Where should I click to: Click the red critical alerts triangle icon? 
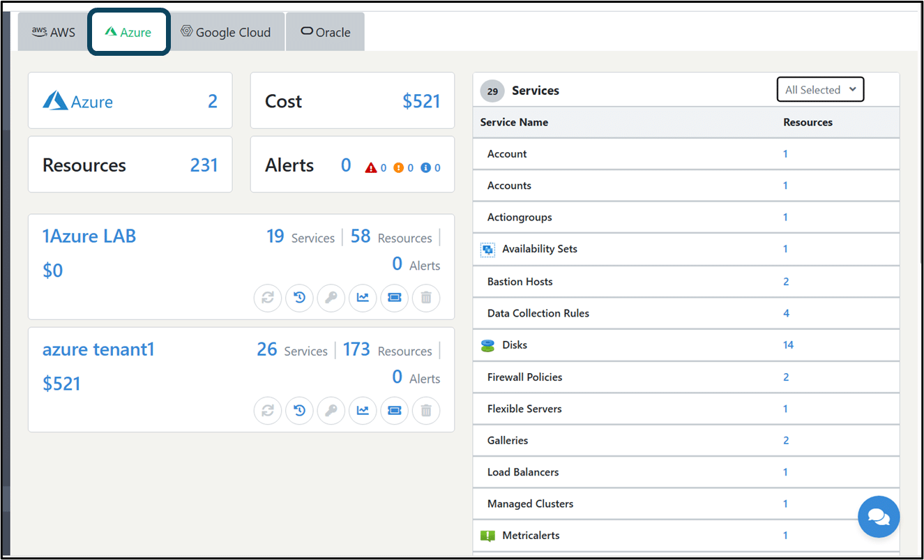coord(371,167)
